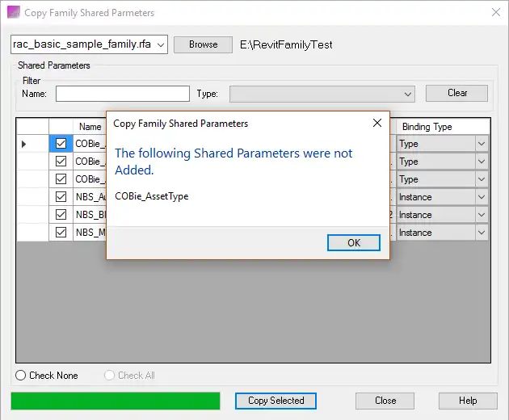
Task: Clear the filter with Clear button
Action: (456, 93)
